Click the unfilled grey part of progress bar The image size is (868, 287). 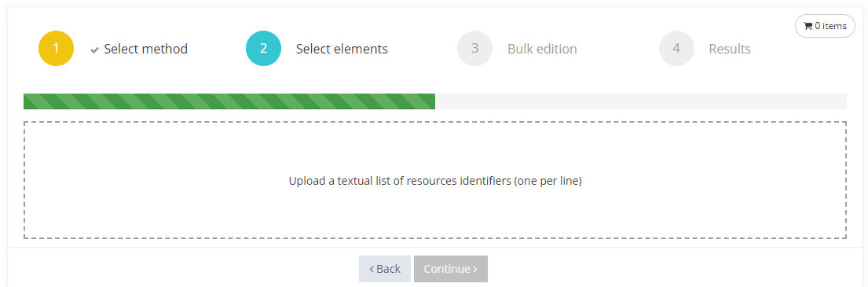click(641, 101)
